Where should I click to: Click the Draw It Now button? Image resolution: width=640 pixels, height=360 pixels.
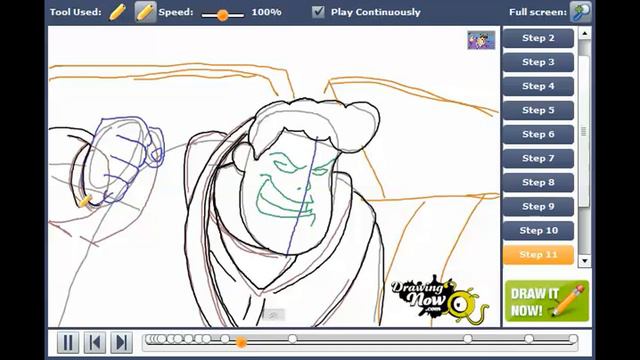547,302
